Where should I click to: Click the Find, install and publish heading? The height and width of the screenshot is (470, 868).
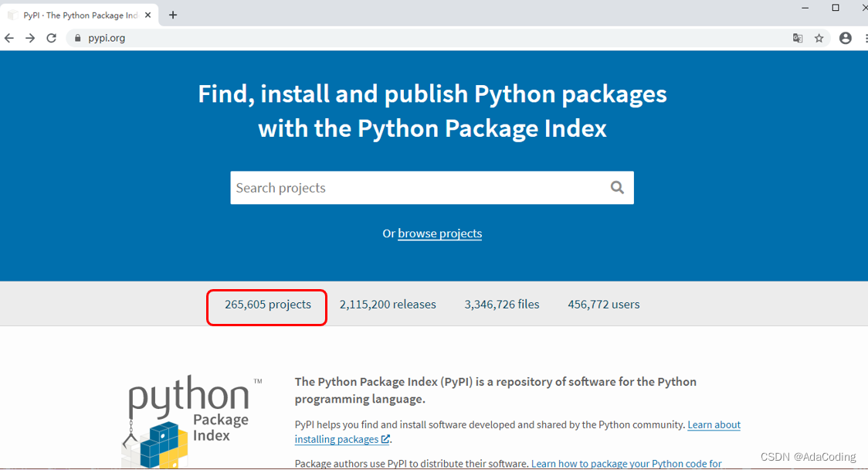click(x=432, y=111)
